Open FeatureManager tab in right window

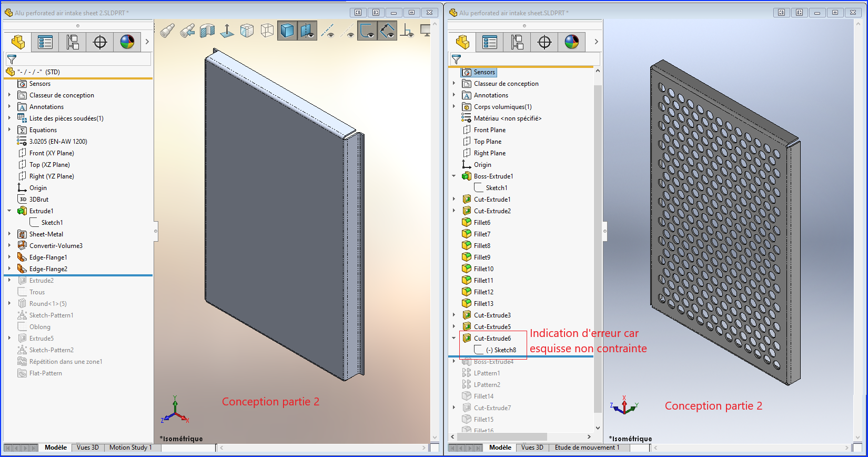coord(462,42)
